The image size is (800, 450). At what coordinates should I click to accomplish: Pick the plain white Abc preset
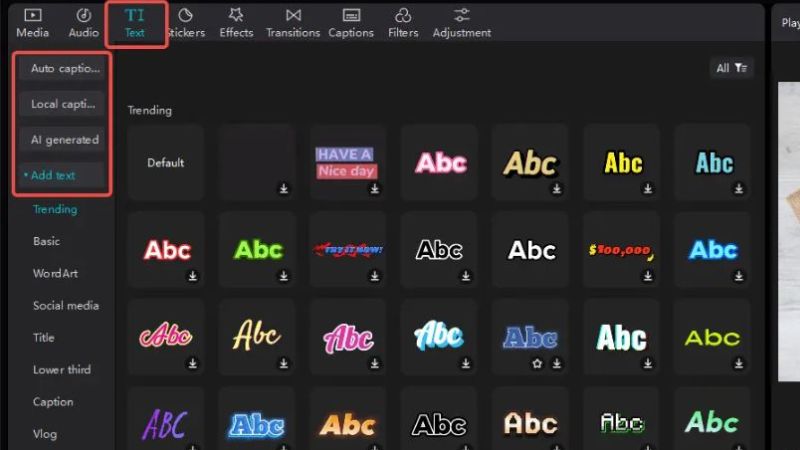(x=531, y=250)
